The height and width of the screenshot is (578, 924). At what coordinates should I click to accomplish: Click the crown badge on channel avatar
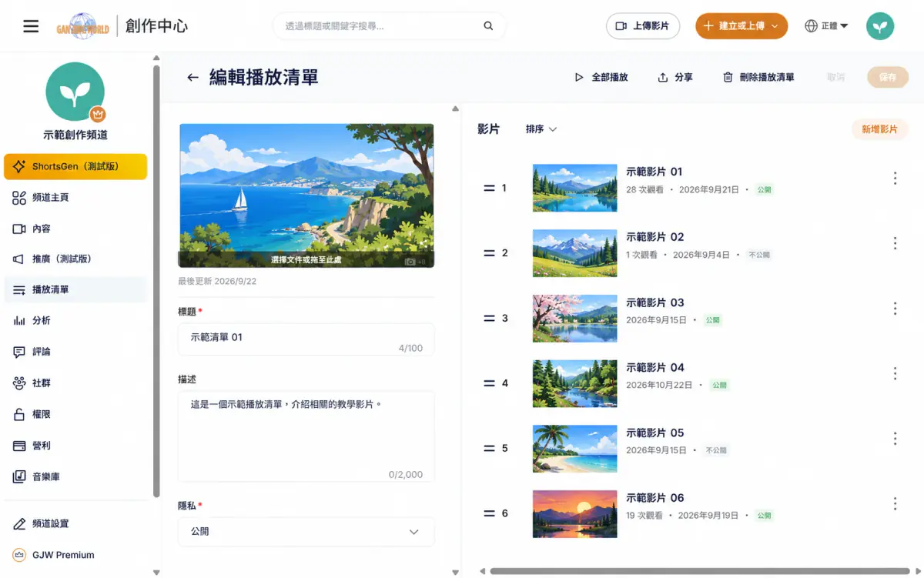click(x=97, y=114)
